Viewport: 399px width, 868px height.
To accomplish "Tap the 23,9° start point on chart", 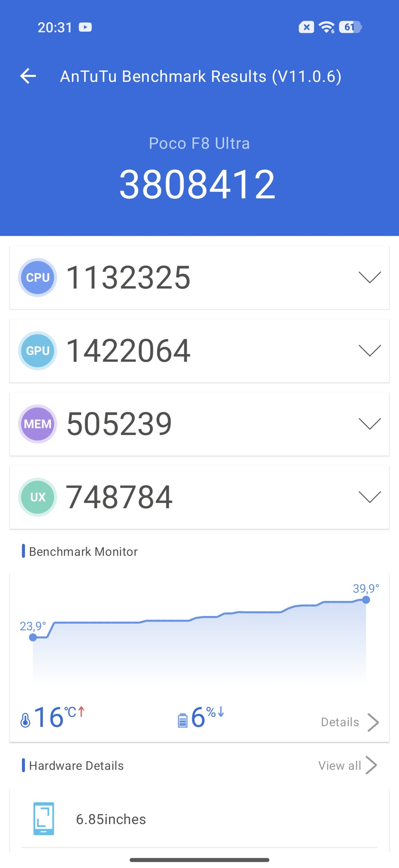I will (x=33, y=637).
